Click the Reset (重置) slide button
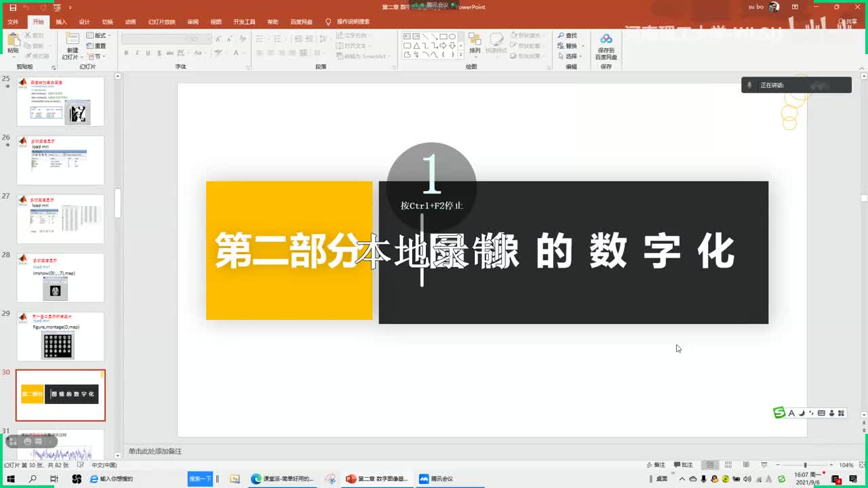The width and height of the screenshot is (868, 488). coord(96,46)
